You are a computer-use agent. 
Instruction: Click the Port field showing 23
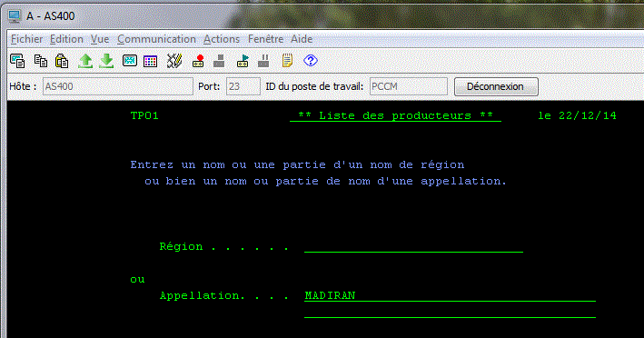pos(243,86)
